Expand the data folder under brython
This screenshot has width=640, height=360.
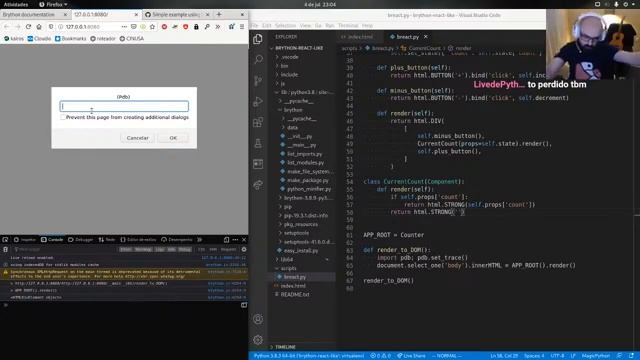(x=292, y=127)
